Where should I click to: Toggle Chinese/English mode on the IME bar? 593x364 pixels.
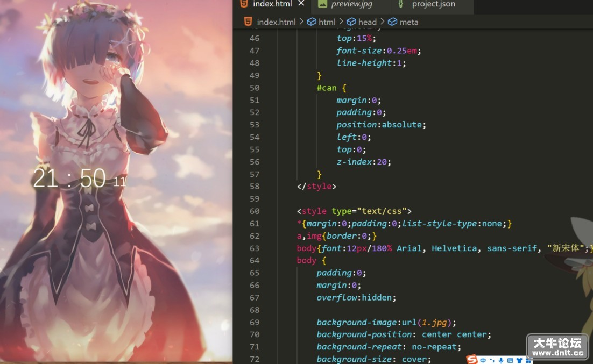click(483, 361)
